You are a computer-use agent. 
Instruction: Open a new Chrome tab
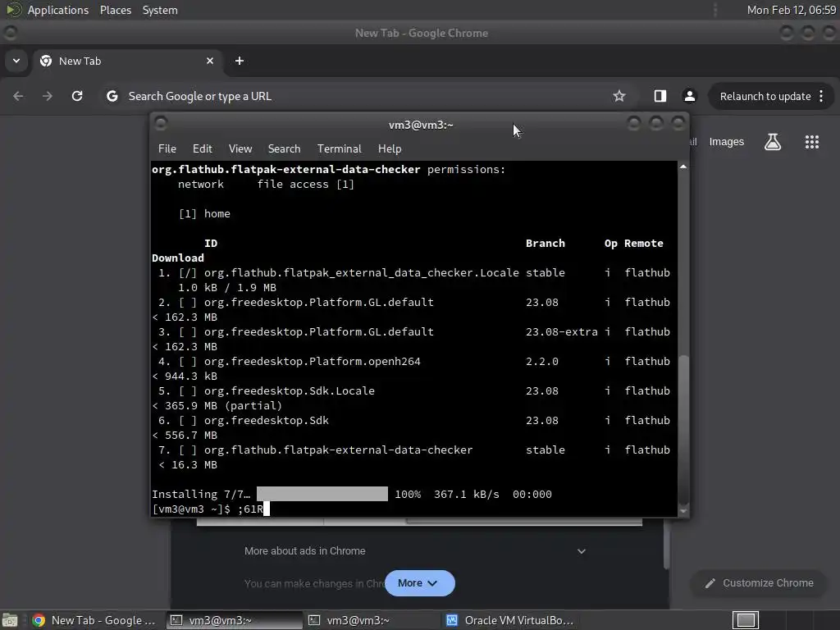240,61
